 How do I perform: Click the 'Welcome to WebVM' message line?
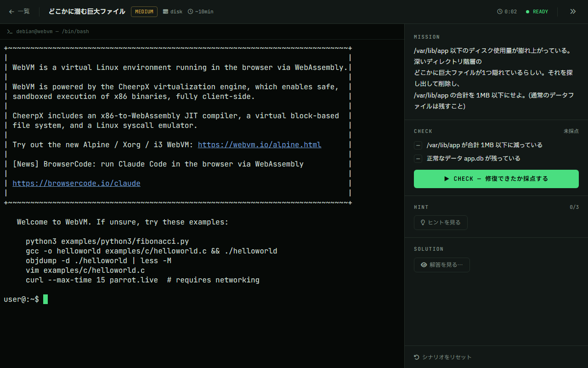(123, 222)
